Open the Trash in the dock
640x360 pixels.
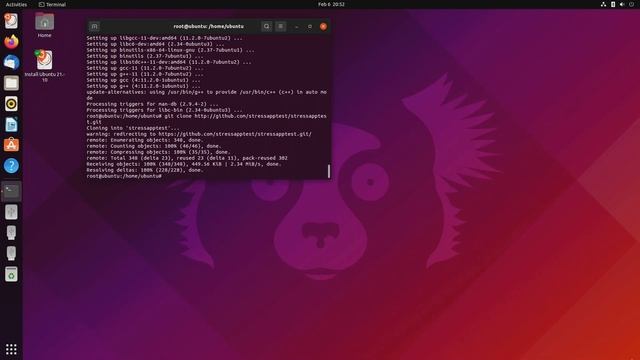(x=11, y=274)
